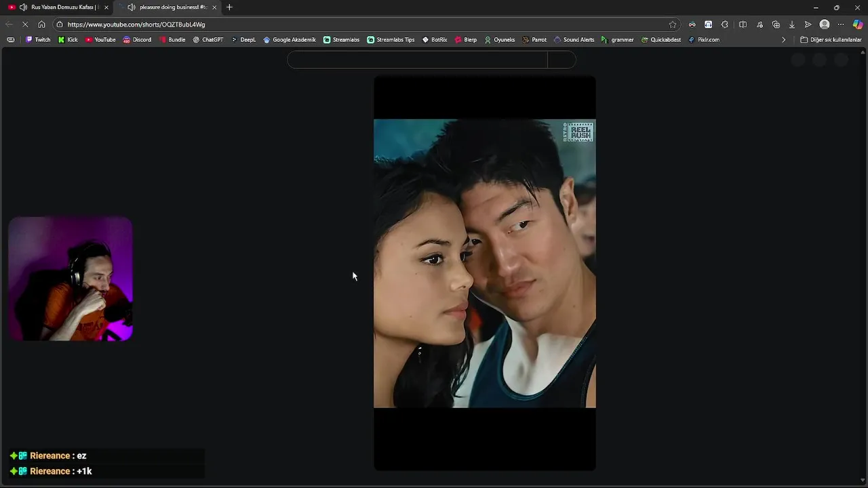Open Settings and more menu

841,24
